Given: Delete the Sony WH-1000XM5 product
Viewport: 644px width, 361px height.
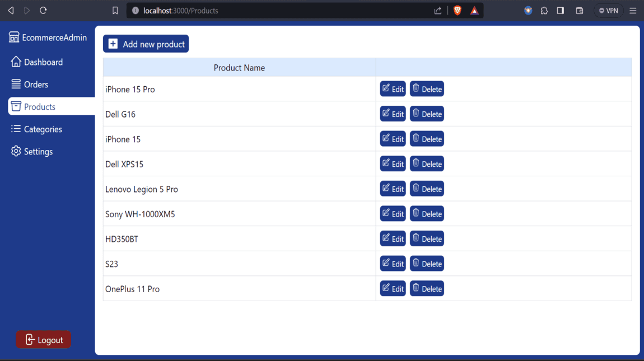Looking at the screenshot, I should tap(427, 213).
